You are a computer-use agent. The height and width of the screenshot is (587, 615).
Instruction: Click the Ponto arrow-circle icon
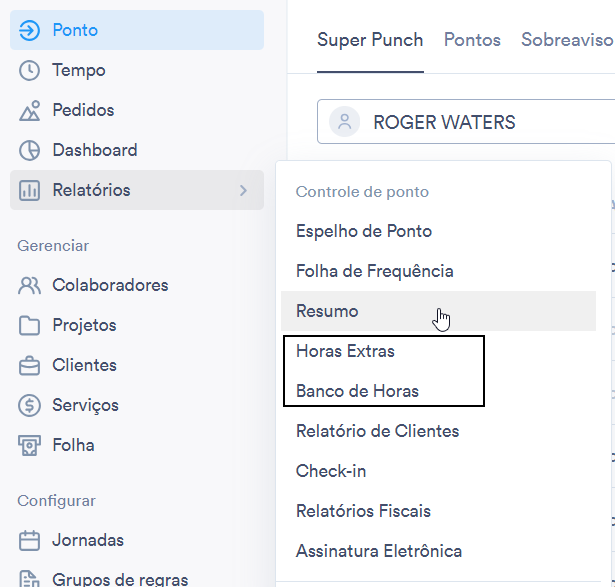[x=29, y=30]
